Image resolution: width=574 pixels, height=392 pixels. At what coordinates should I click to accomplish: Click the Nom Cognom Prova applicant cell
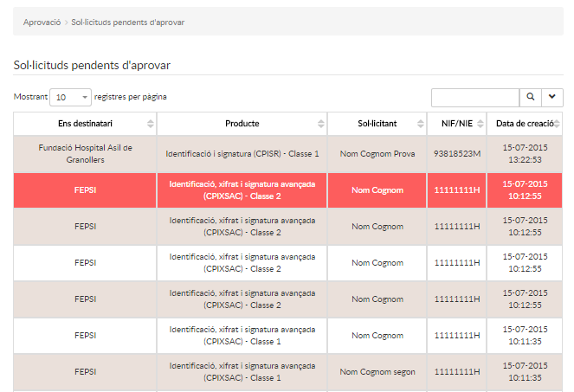click(377, 154)
